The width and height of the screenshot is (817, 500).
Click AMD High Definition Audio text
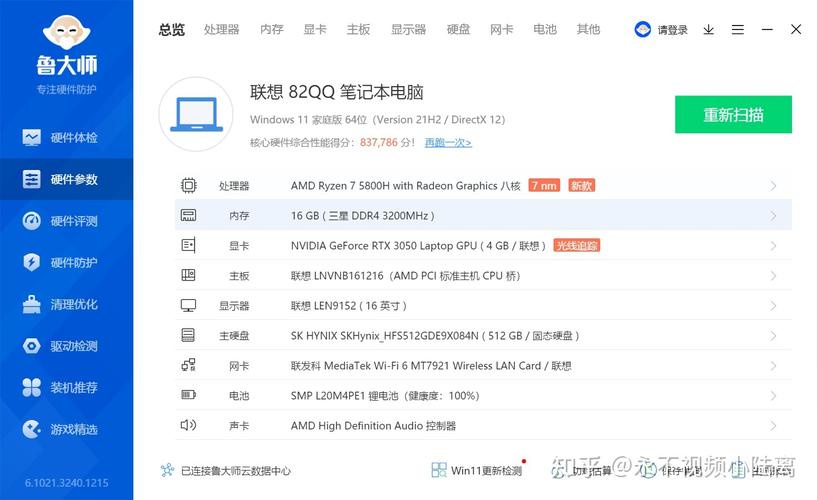[373, 426]
